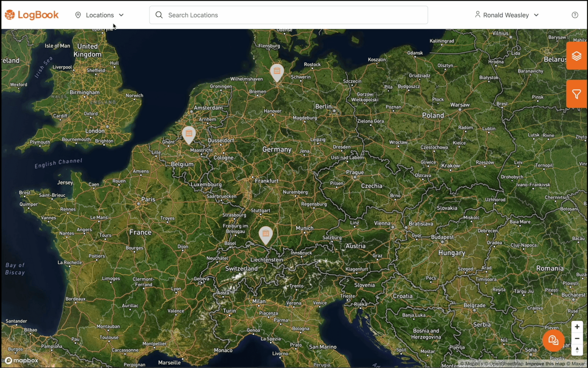Zoom in using the plus button
This screenshot has height=368, width=588.
click(x=577, y=327)
